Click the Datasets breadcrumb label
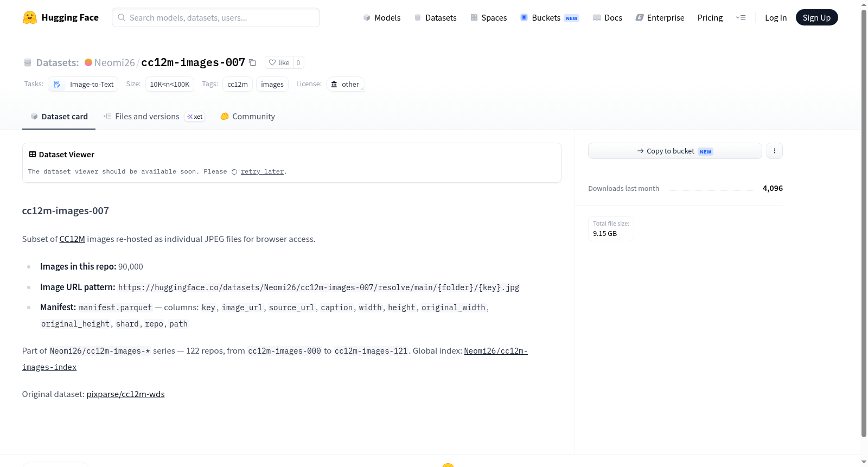The image size is (868, 467). pos(58,62)
